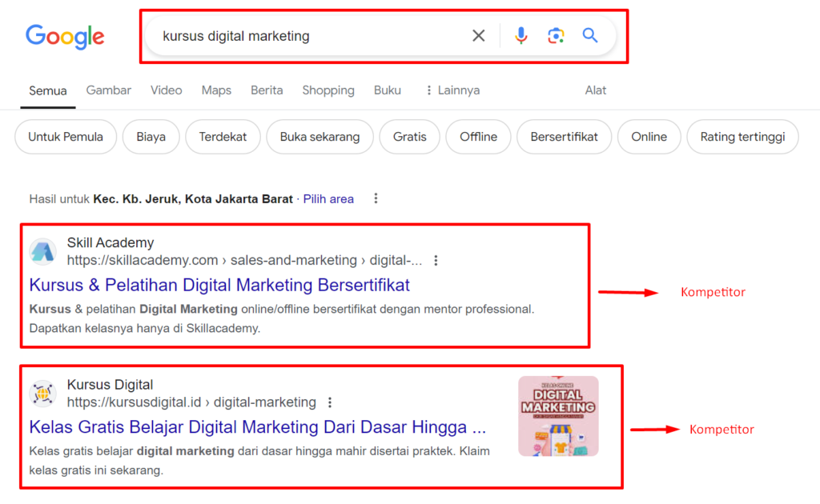Open location options three-dot menu
Viewport: 820px width, 504px height.
(x=376, y=198)
